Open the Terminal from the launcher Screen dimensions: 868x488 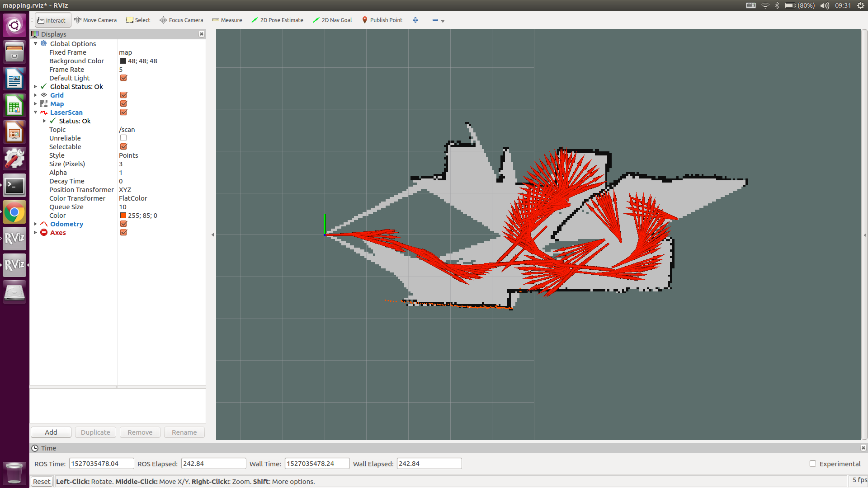[x=14, y=186]
